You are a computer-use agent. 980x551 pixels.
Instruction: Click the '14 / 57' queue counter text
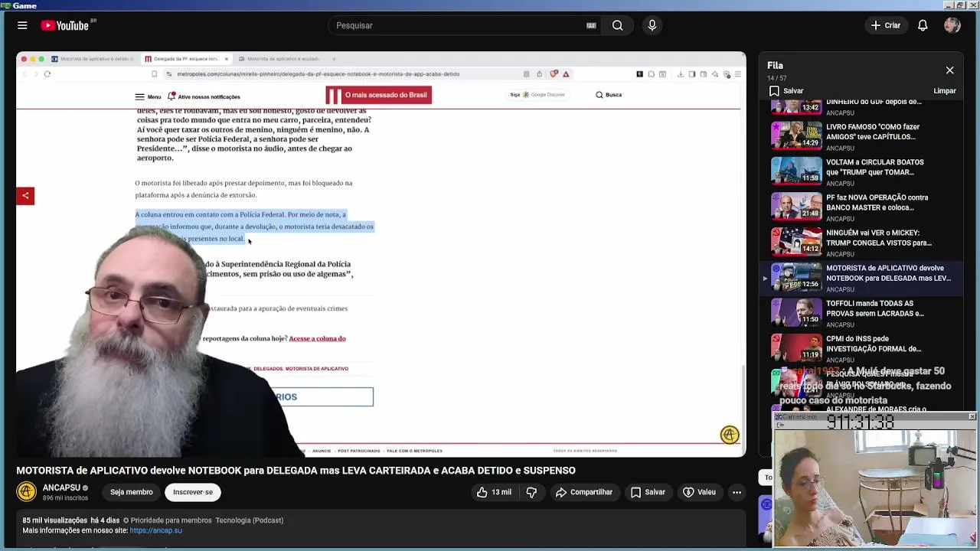(777, 78)
